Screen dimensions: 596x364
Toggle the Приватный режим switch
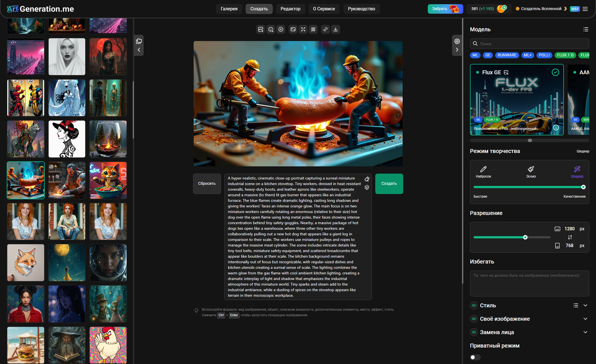(x=475, y=357)
